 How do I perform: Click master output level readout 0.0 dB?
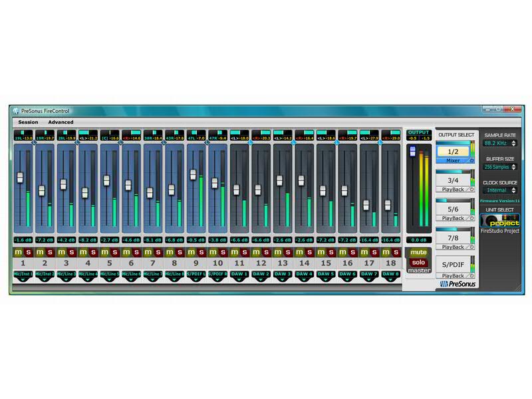[419, 240]
